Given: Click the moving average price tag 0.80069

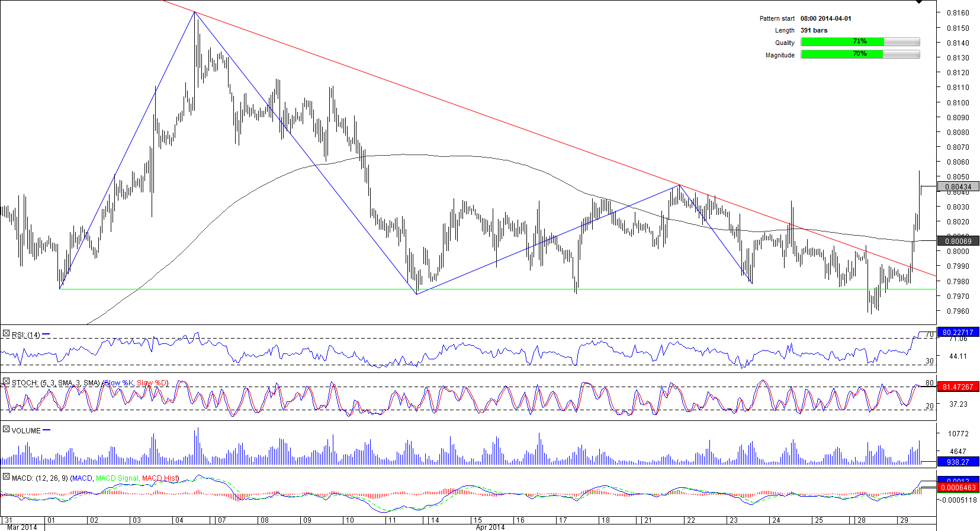Looking at the screenshot, I should pyautogui.click(x=958, y=241).
